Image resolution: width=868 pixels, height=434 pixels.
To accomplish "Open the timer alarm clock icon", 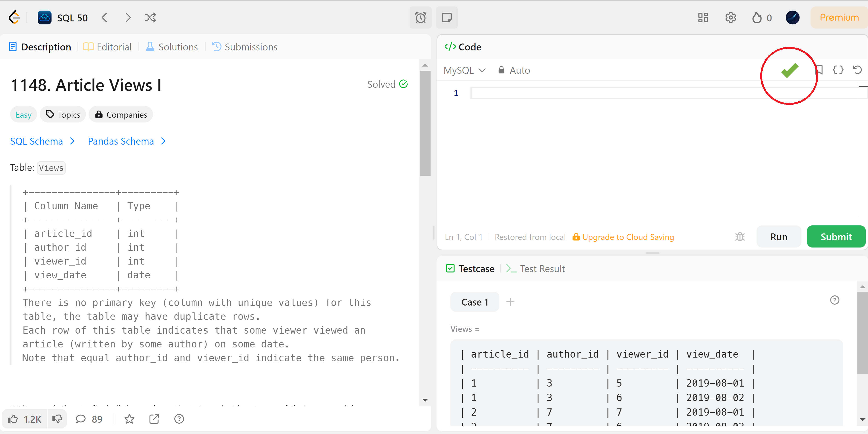I will pyautogui.click(x=420, y=17).
